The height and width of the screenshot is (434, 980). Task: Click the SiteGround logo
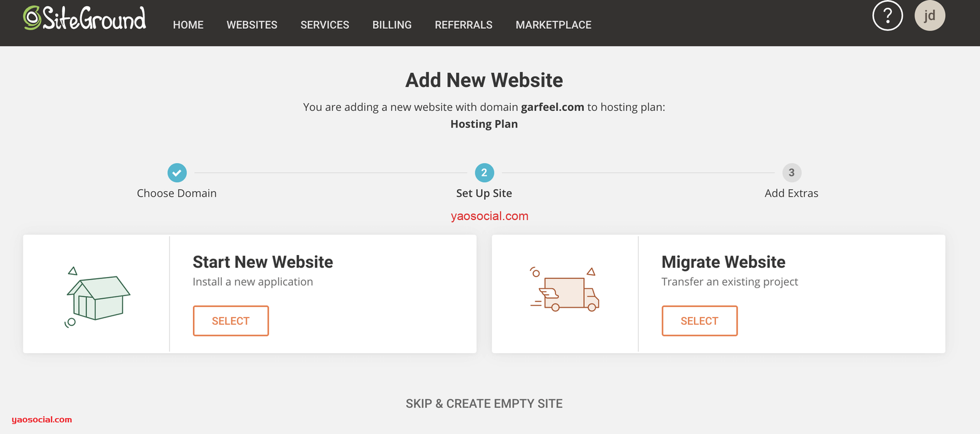point(85,18)
